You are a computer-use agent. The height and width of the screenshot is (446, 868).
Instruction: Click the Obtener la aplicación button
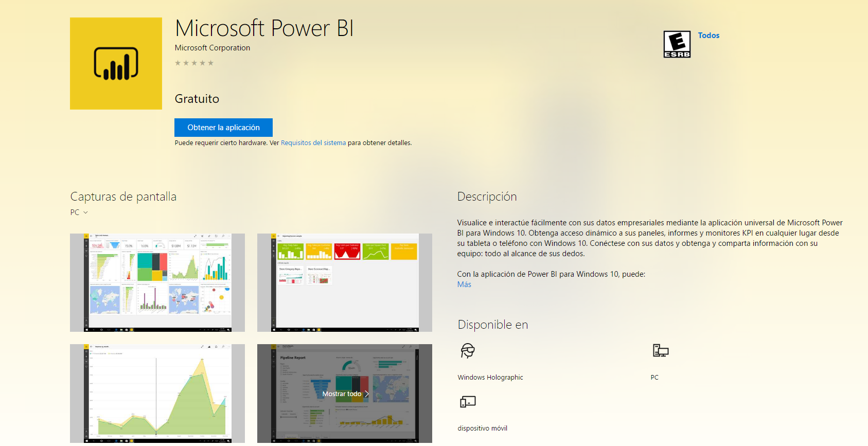tap(223, 128)
